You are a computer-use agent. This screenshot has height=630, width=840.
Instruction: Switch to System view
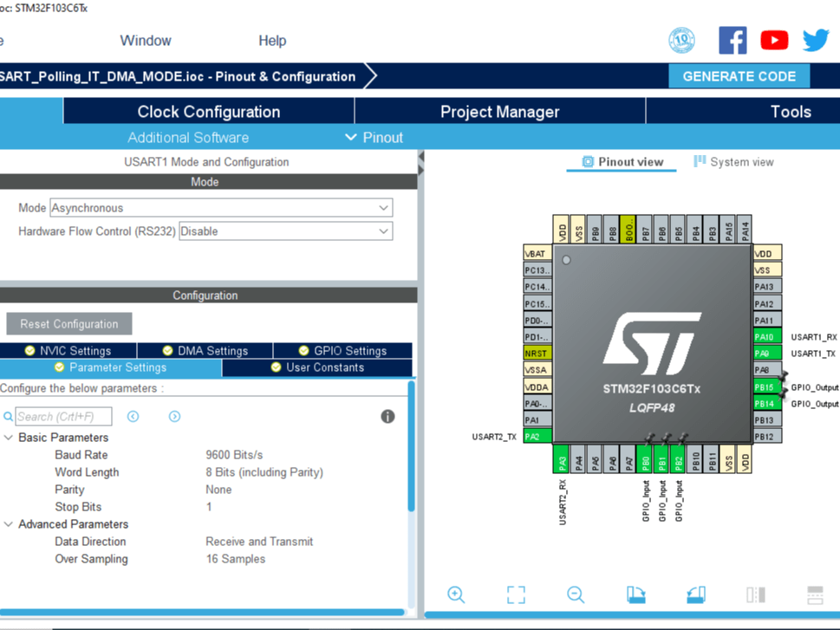pos(733,161)
